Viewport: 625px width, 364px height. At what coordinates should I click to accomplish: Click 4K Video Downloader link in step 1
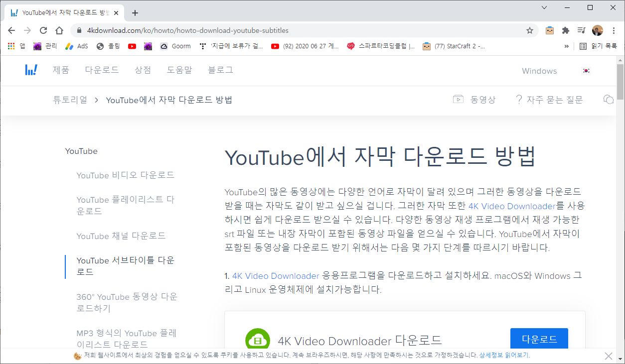point(276,276)
